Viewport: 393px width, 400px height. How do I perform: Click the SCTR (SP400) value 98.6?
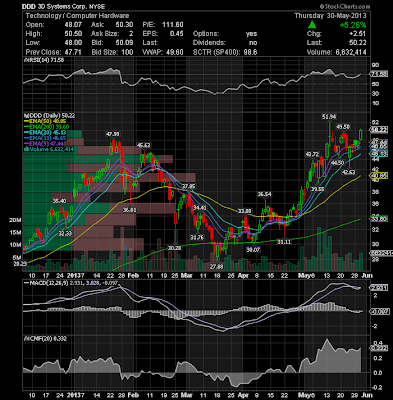(x=250, y=52)
